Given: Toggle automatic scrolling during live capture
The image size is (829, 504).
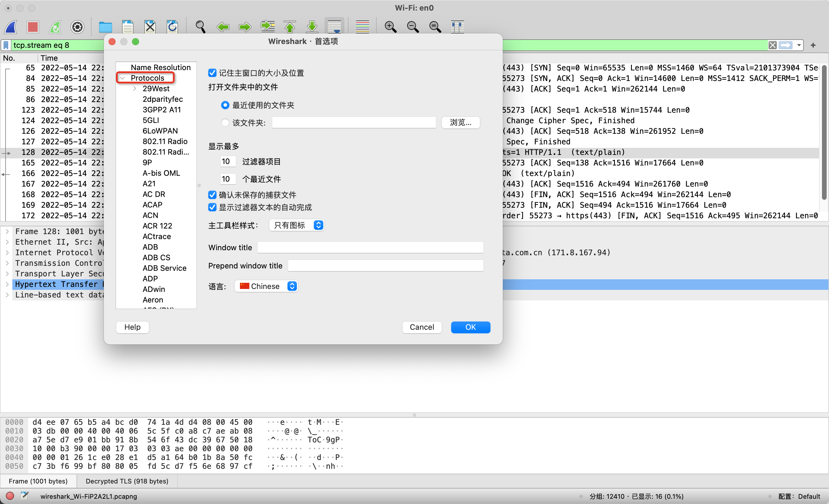Looking at the screenshot, I should pyautogui.click(x=334, y=27).
